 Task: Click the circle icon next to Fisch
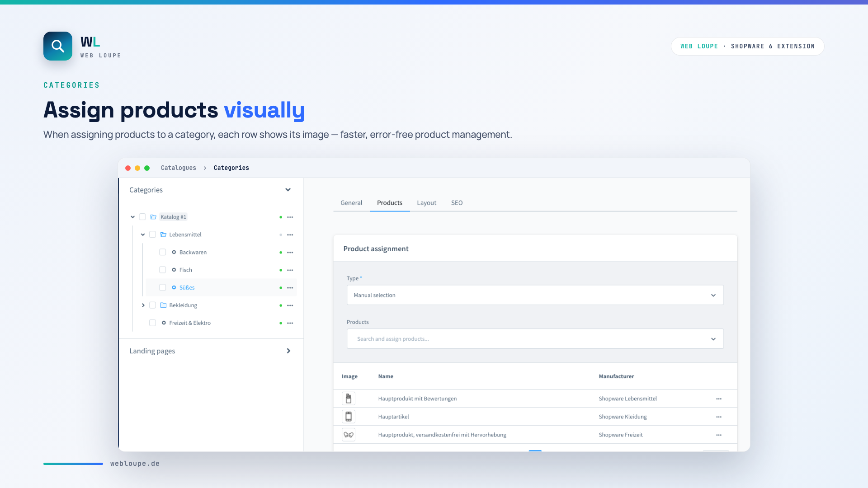tap(174, 270)
